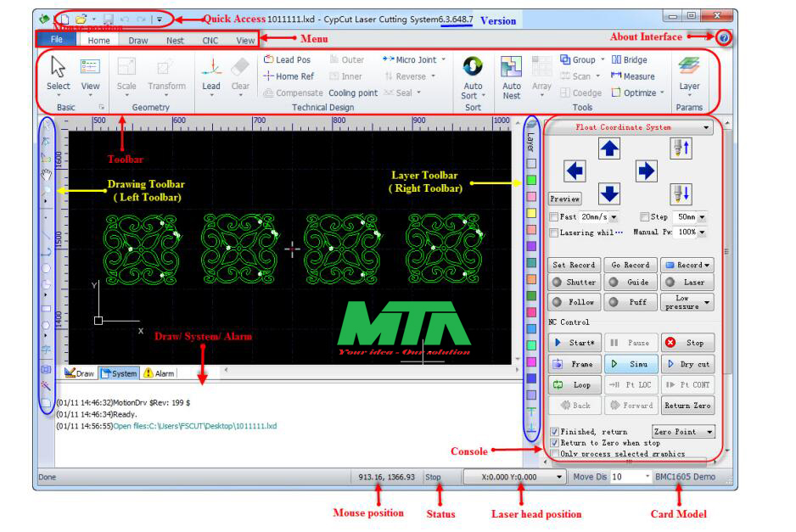The height and width of the screenshot is (532, 796).
Task: Click the Measure tool
Action: [x=632, y=76]
